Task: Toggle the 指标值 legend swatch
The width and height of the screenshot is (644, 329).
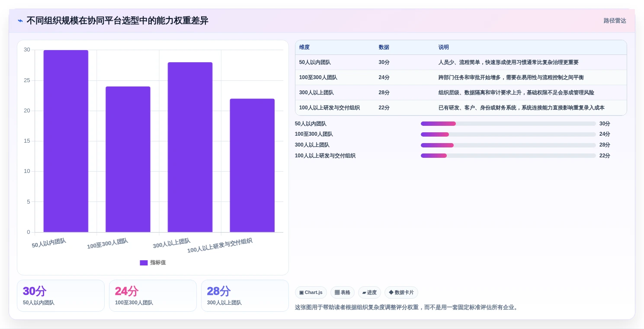Action: pyautogui.click(x=144, y=263)
